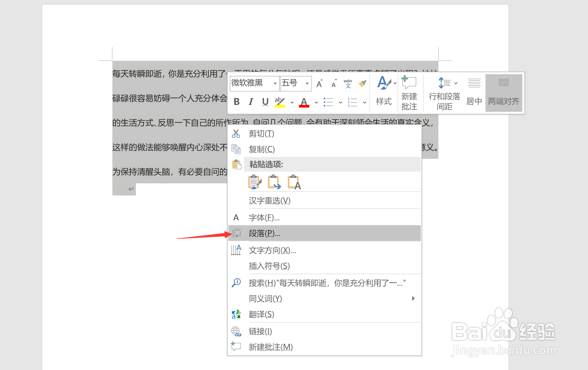Screen dimensions: 588x370
Task: Click the globe link icon
Action: 236,331
